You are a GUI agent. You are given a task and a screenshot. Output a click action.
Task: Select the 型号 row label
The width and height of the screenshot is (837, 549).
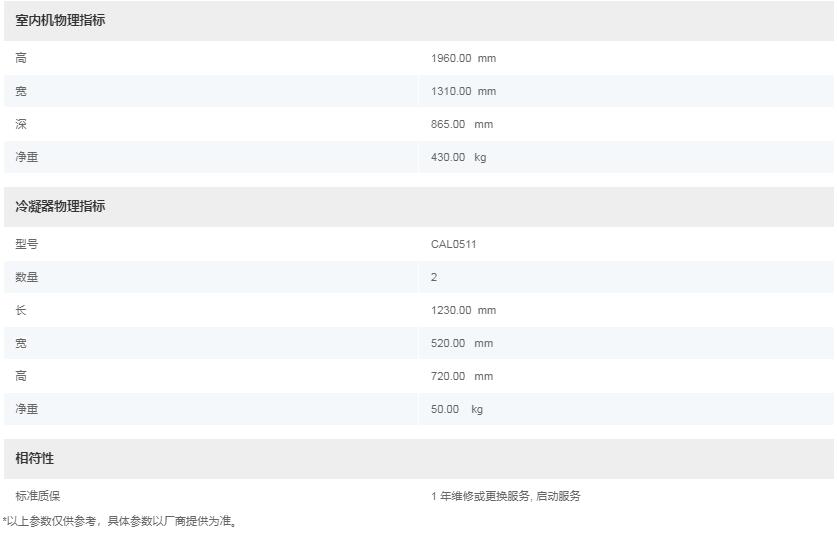coord(27,244)
